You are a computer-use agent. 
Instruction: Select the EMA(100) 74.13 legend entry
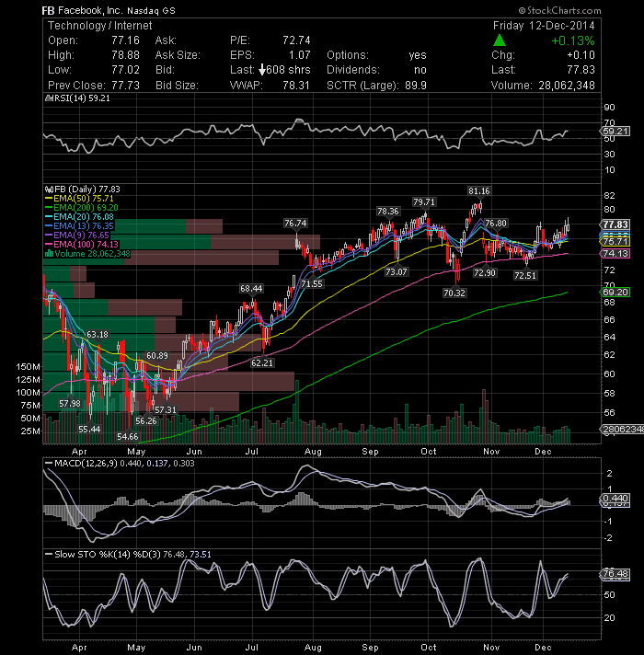point(82,245)
